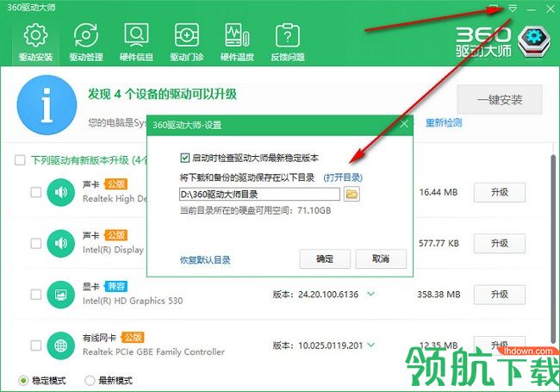Click the 有线网卡 globe icon
Viewport: 560px width, 392px height.
60,345
